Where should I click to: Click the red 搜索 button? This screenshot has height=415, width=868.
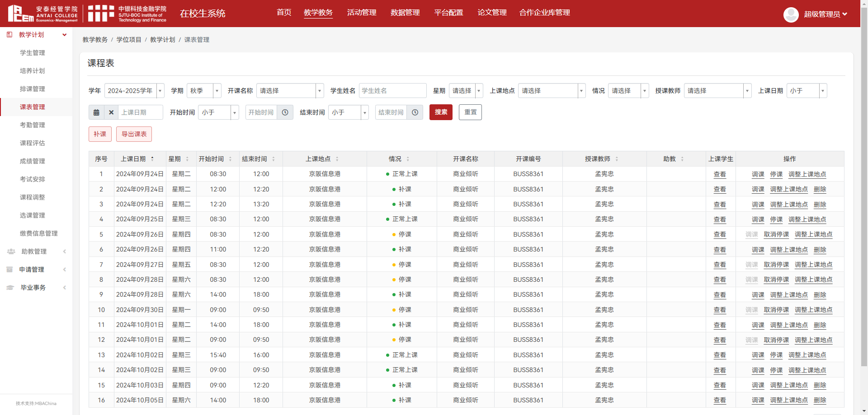click(441, 112)
